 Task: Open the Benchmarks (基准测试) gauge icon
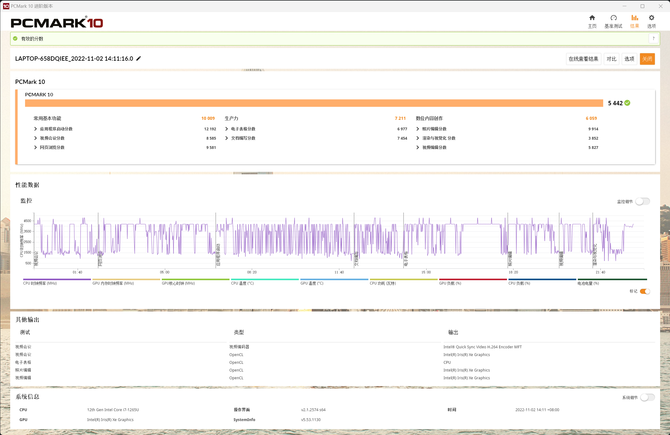click(613, 18)
